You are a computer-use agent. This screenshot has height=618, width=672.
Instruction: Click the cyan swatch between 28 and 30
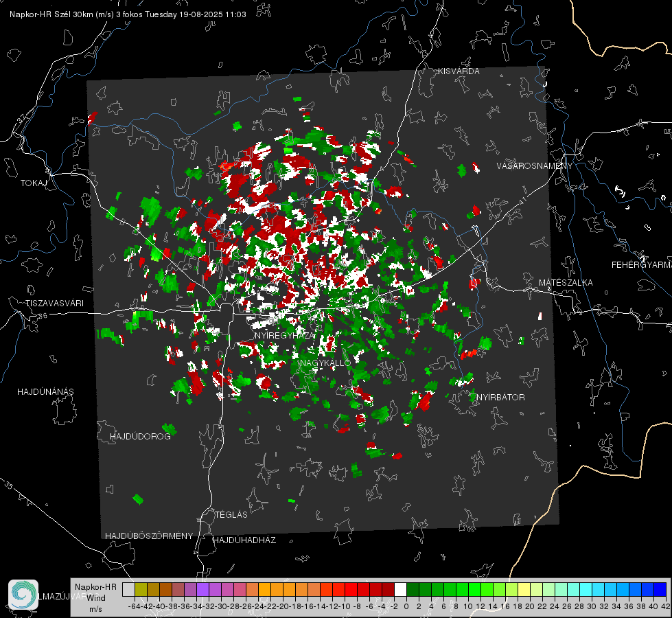(586, 589)
